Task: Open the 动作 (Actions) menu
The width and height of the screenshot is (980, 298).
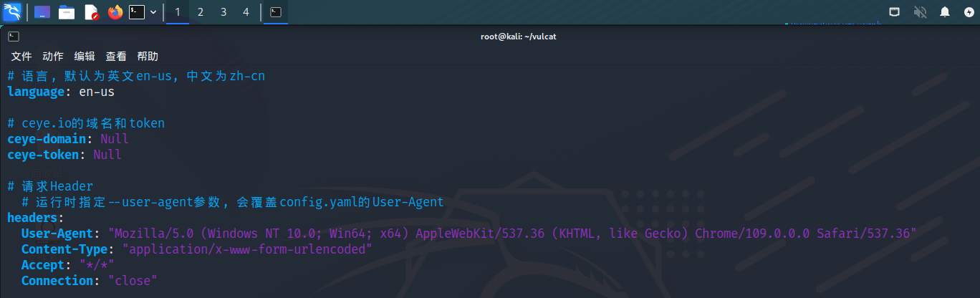Action: point(53,57)
